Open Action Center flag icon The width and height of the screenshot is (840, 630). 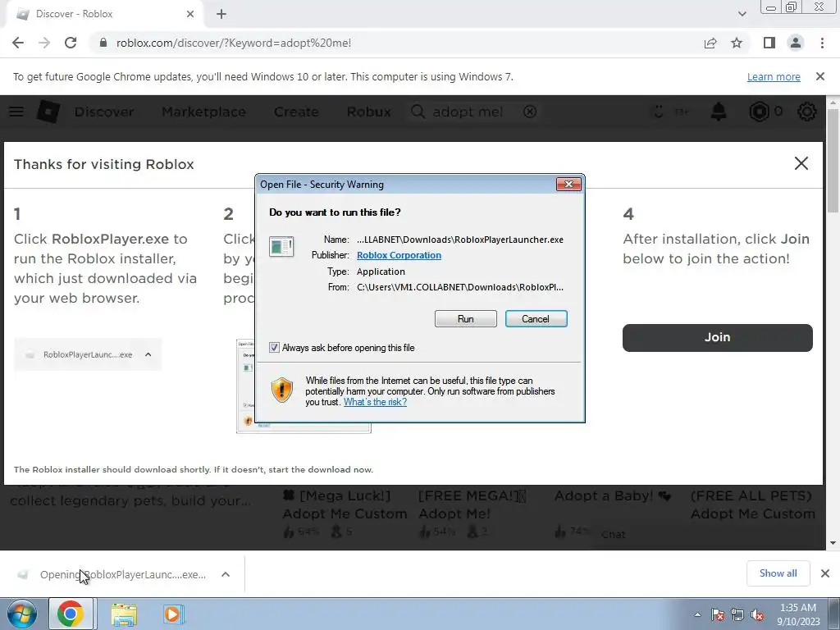click(x=717, y=614)
